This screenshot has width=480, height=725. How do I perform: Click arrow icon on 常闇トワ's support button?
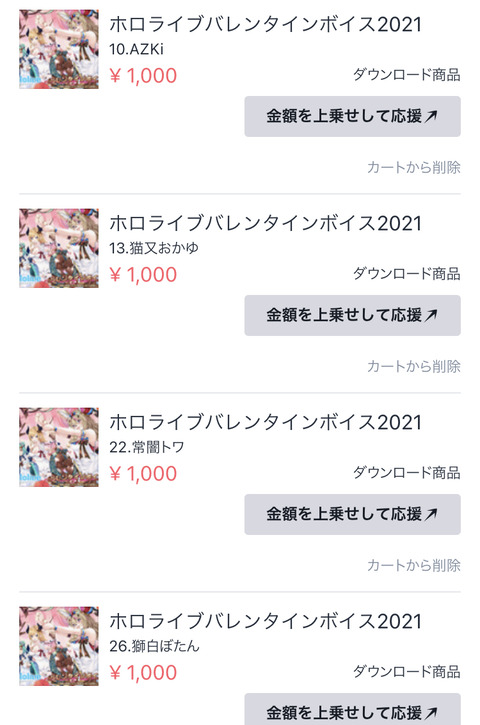coord(431,514)
